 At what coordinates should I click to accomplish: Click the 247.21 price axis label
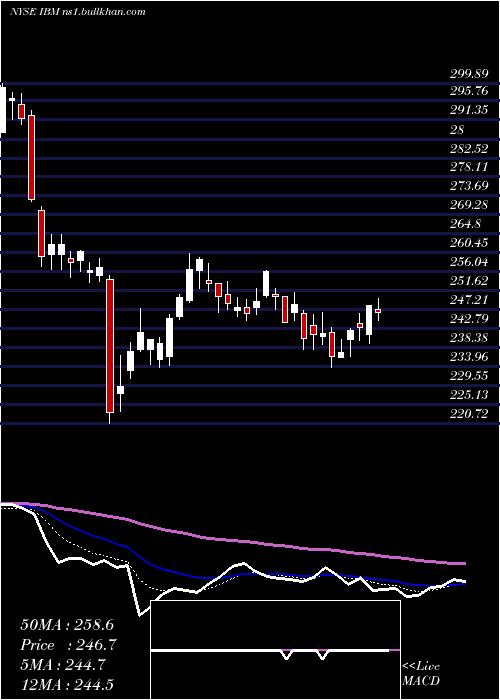point(468,300)
